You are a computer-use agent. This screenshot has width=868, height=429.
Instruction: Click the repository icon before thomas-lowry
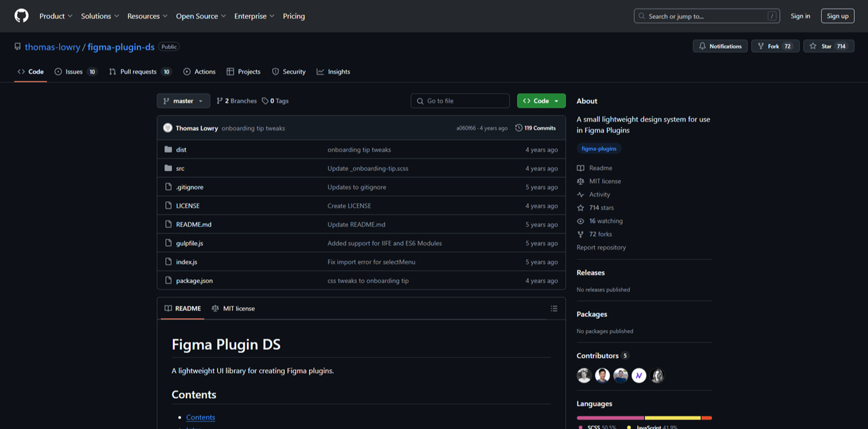pyautogui.click(x=17, y=47)
